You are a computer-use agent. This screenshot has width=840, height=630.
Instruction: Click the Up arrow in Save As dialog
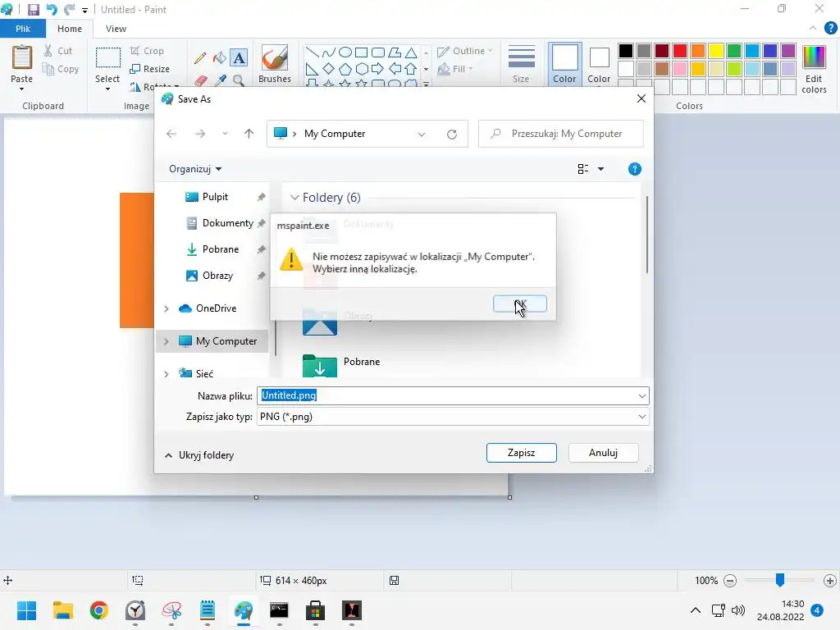tap(249, 134)
